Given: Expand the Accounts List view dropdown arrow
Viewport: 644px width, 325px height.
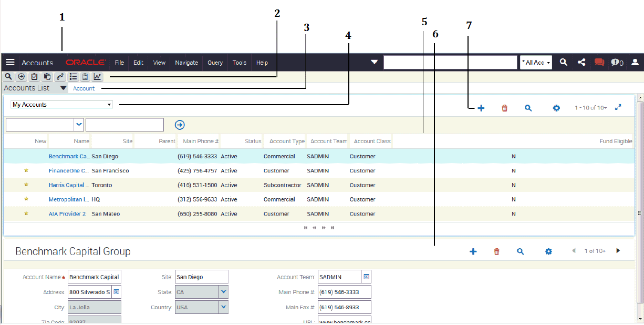Looking at the screenshot, I should pyautogui.click(x=63, y=88).
